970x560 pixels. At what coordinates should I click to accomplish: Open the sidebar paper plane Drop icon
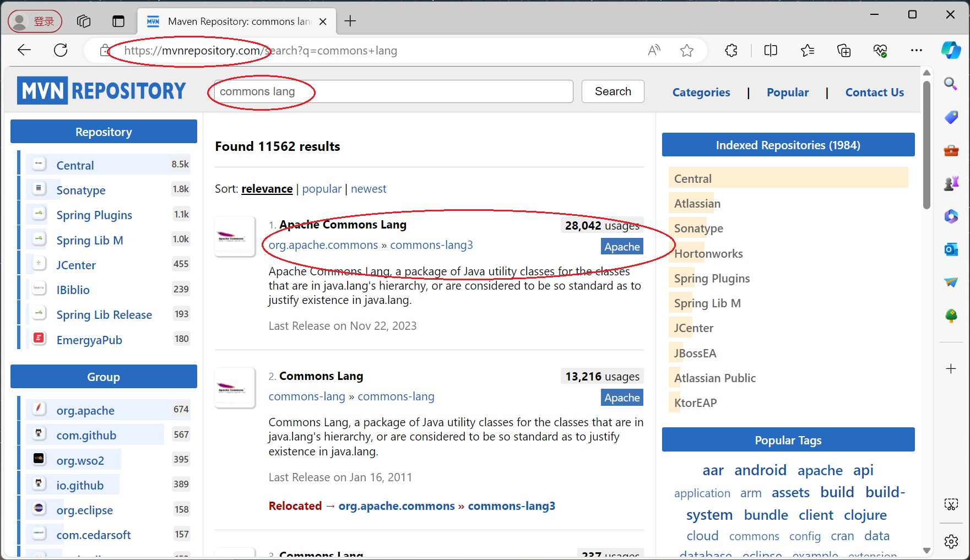951,282
